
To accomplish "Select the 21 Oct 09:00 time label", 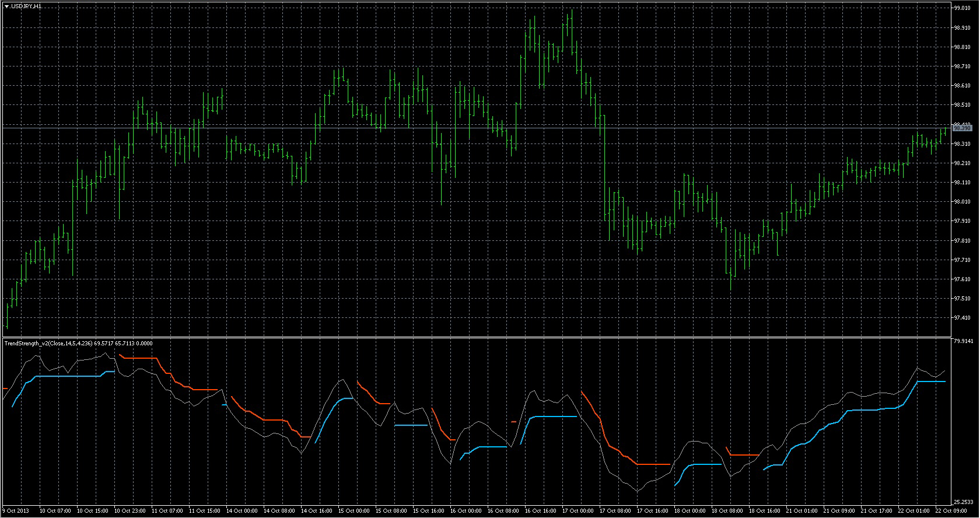I will pos(839,511).
